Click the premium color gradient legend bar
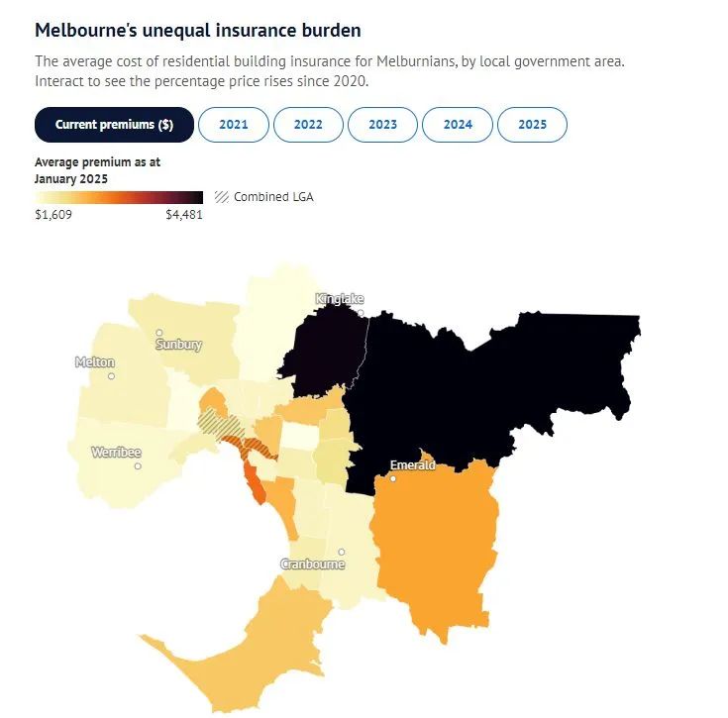This screenshot has height=718, width=728. click(119, 197)
